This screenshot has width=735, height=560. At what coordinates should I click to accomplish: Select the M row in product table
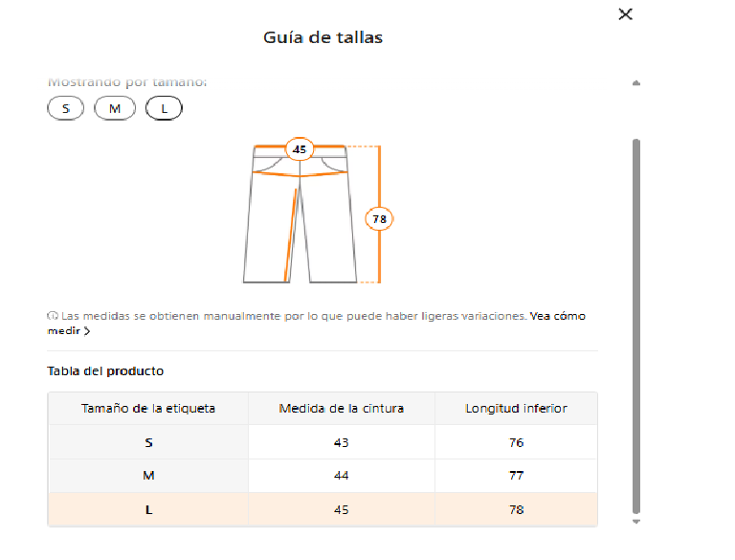(323, 476)
